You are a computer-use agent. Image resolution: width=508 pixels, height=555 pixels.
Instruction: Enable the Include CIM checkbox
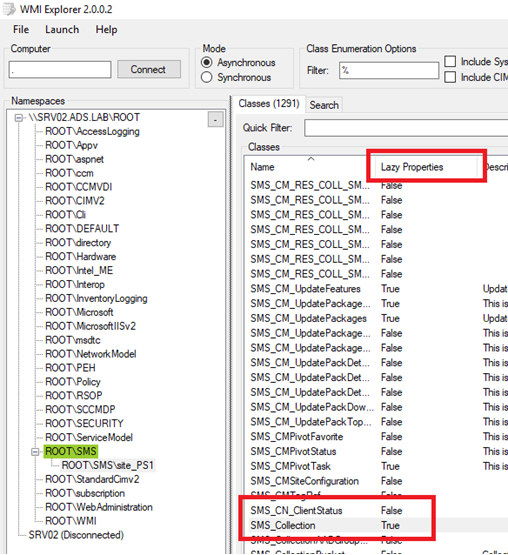click(450, 77)
